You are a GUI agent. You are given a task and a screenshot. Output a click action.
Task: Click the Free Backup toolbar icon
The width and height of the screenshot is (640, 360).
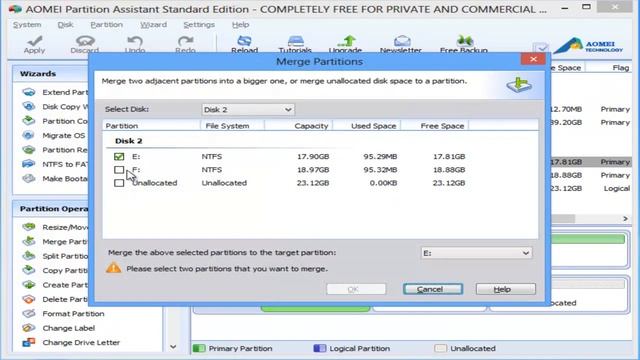[464, 41]
